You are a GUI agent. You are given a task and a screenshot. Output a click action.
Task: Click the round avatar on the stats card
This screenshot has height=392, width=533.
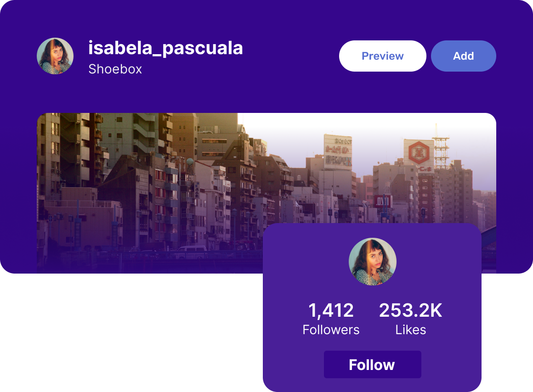click(x=373, y=262)
